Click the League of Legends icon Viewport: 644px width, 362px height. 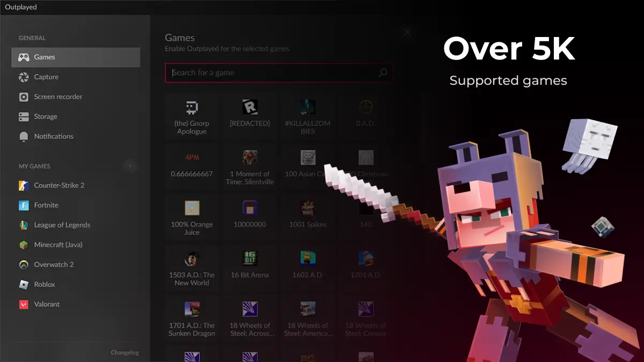coord(24,225)
